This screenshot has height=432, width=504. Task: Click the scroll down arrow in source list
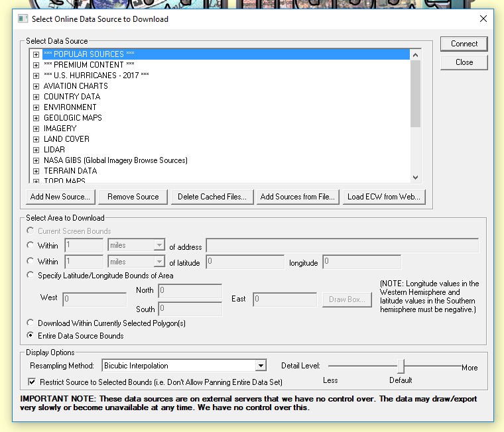[x=415, y=177]
